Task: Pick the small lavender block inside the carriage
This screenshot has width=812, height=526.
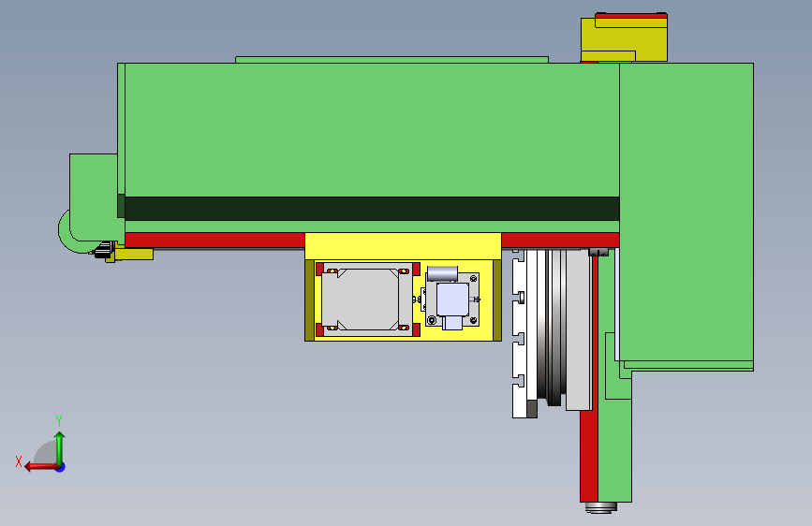Action: pos(452,299)
